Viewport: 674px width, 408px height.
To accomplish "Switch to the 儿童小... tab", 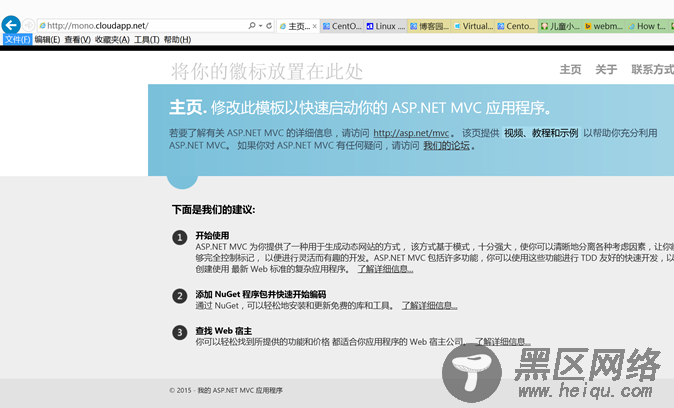I will 560,26.
